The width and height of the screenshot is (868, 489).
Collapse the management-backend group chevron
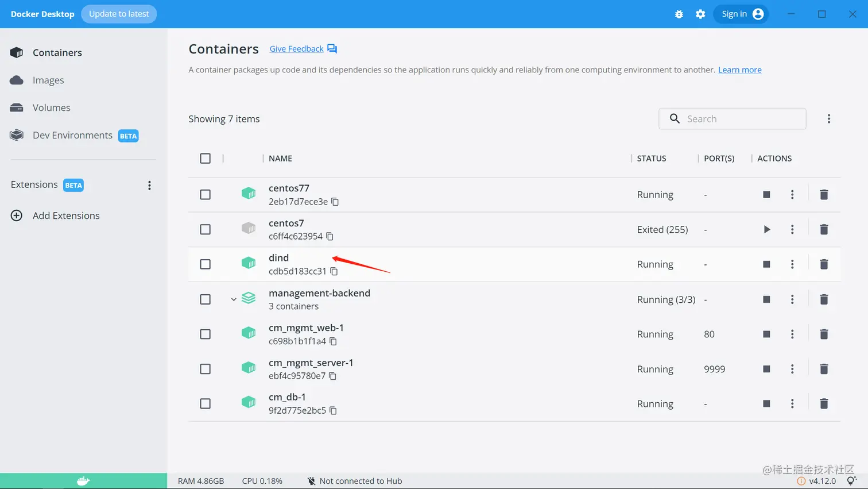click(x=234, y=299)
